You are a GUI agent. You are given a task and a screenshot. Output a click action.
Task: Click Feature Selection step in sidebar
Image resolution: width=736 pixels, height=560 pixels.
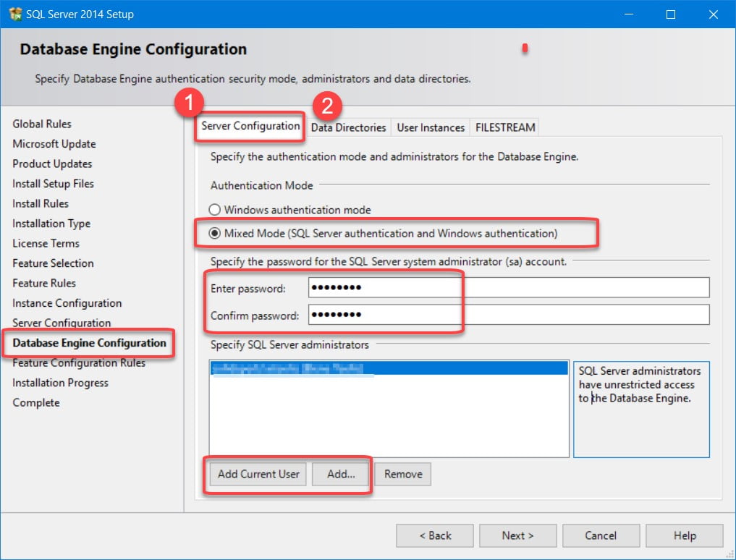pos(53,263)
